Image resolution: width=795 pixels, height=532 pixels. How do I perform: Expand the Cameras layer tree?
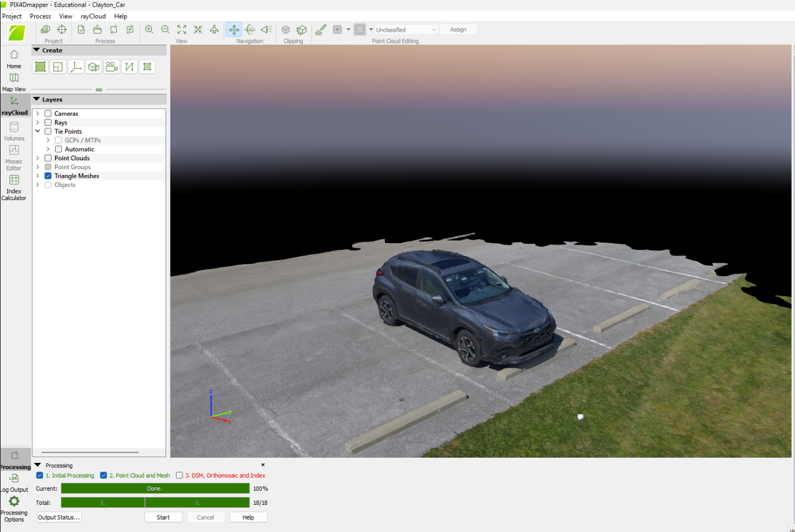37,113
